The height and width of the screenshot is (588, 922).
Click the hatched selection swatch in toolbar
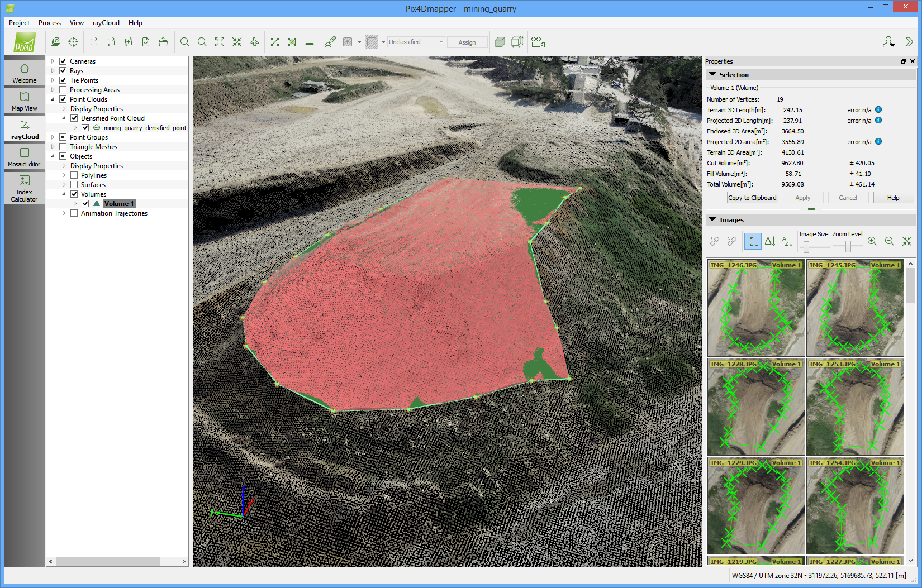(372, 42)
